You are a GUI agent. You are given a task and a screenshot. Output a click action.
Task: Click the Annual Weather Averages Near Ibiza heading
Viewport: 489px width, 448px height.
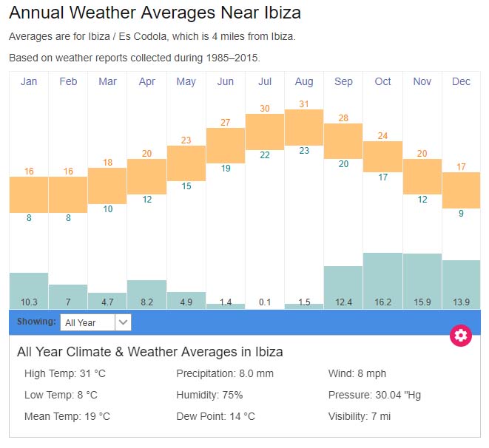coord(155,13)
